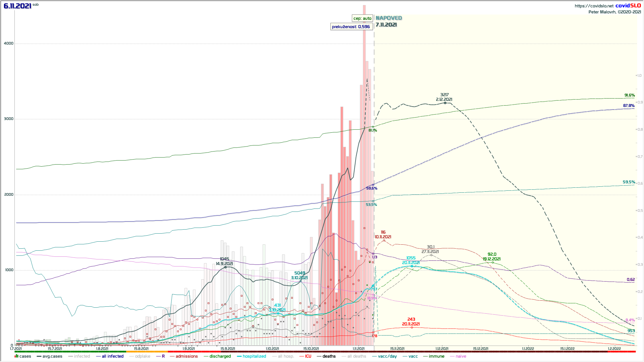Image resolution: width=644 pixels, height=362 pixels.
Task: Click the 6.11.2021 date header
Action: [17, 6]
